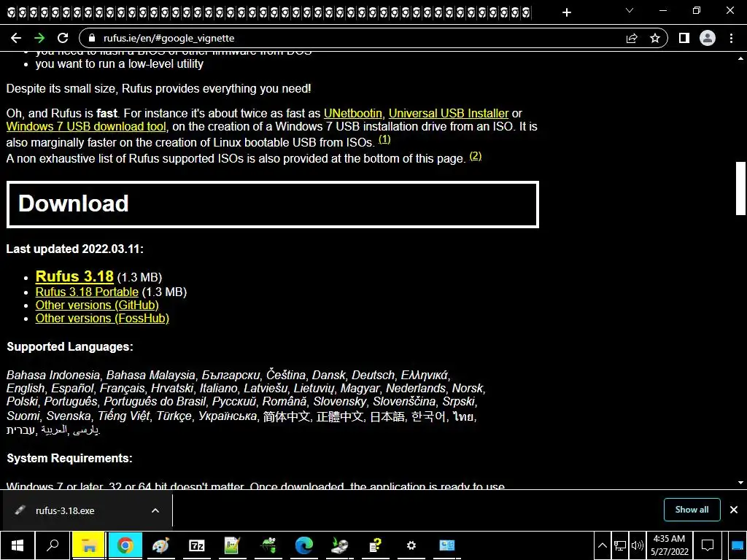747x560 pixels.
Task: View site information via lock icon
Action: tap(92, 38)
